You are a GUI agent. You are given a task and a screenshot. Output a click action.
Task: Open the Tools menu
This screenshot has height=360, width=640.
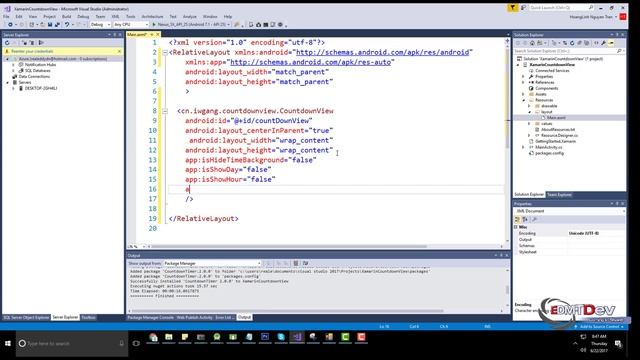(131, 17)
